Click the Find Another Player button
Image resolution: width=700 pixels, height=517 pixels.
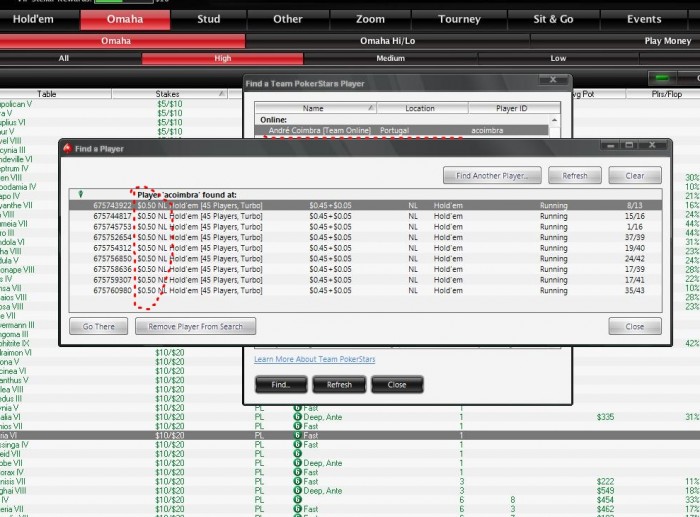[x=492, y=175]
